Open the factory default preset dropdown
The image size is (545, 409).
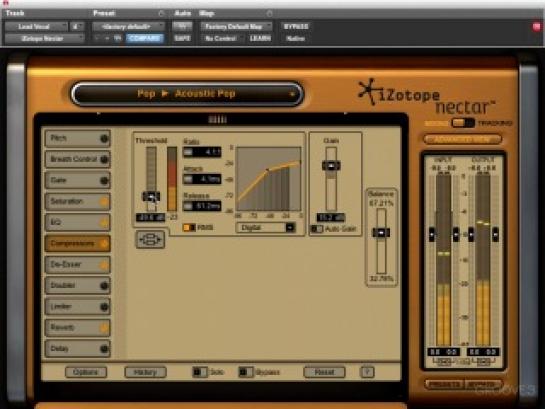[128, 27]
